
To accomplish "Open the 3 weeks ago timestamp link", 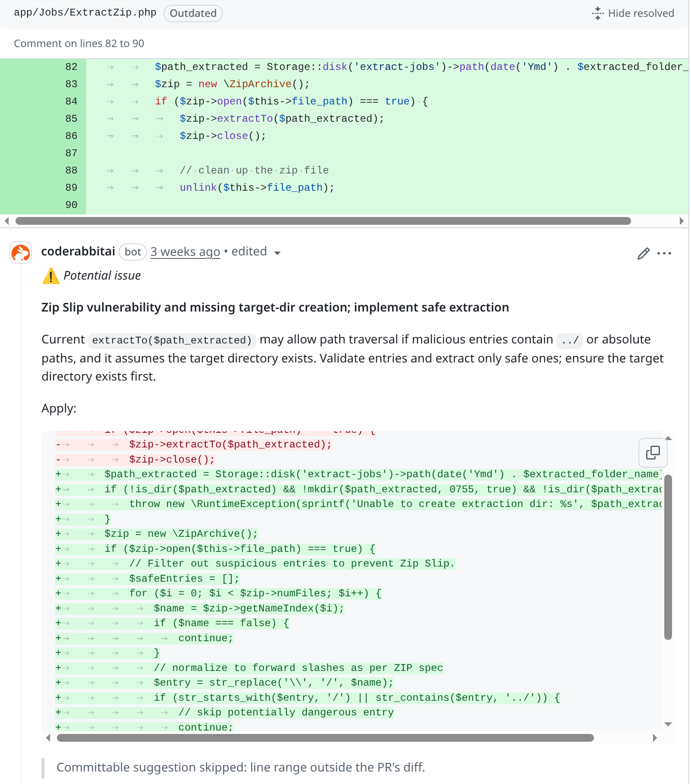I will pos(185,252).
